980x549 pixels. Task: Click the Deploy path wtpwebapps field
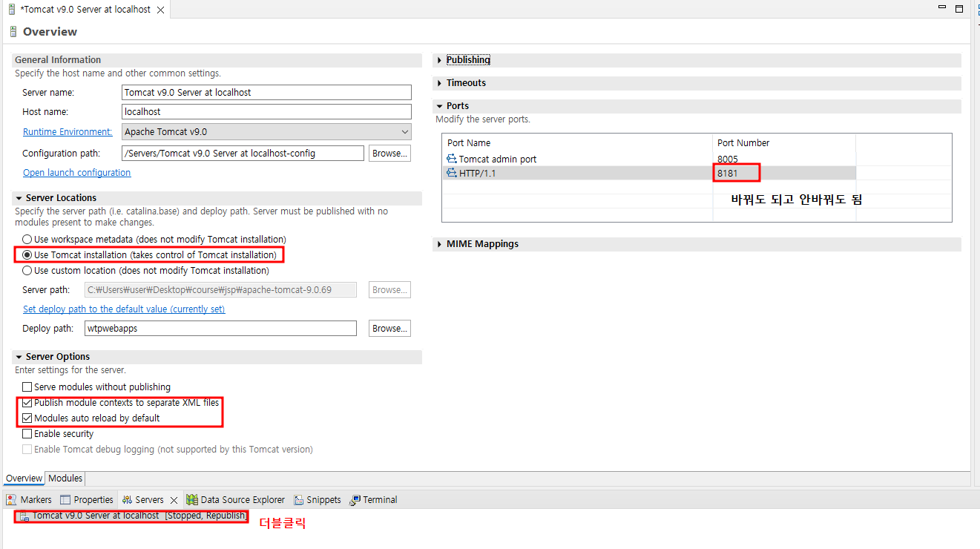coord(220,329)
